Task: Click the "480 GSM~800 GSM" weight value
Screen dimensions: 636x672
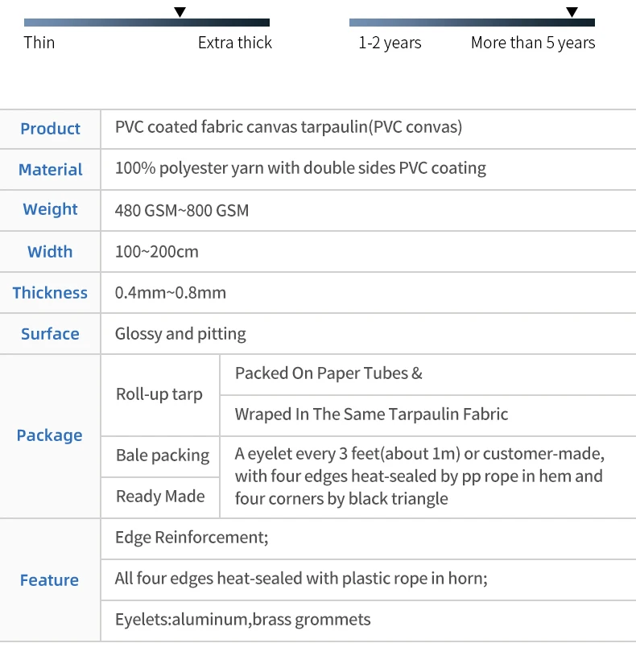Action: (182, 211)
